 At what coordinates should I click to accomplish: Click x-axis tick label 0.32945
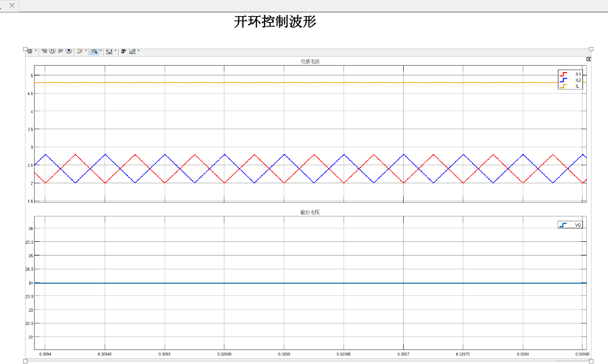105,354
